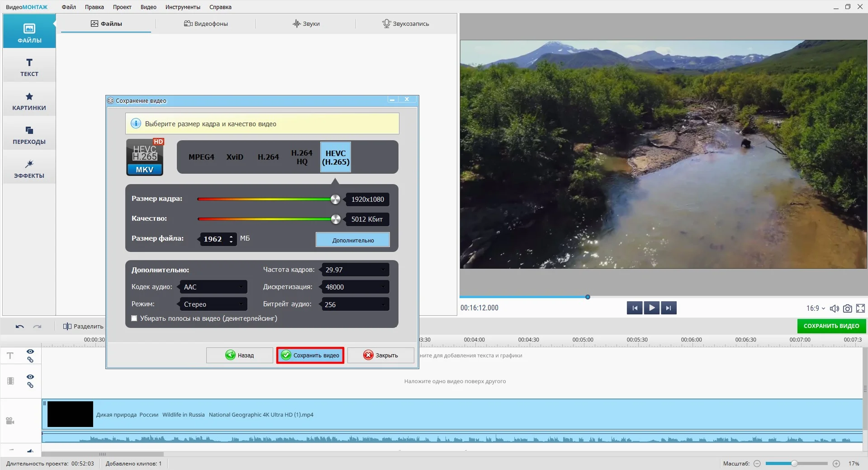Open the Режим Стерео dropdown
This screenshot has width=868, height=470.
click(x=213, y=304)
